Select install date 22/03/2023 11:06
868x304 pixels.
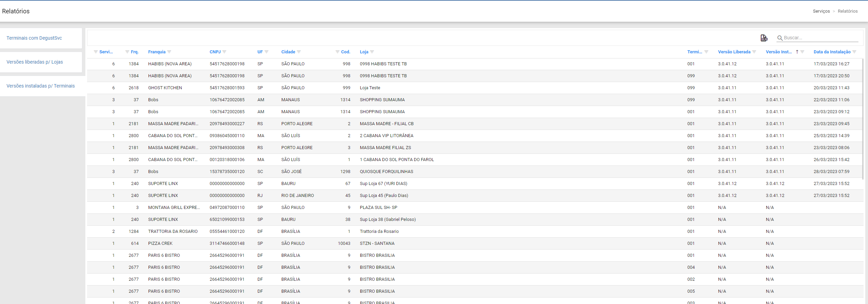(x=831, y=100)
